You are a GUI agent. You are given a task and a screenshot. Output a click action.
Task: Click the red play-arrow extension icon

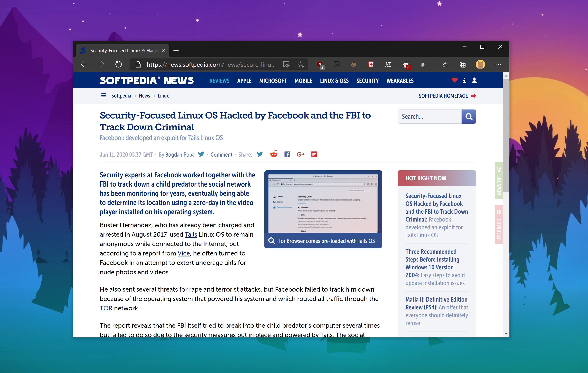[371, 65]
